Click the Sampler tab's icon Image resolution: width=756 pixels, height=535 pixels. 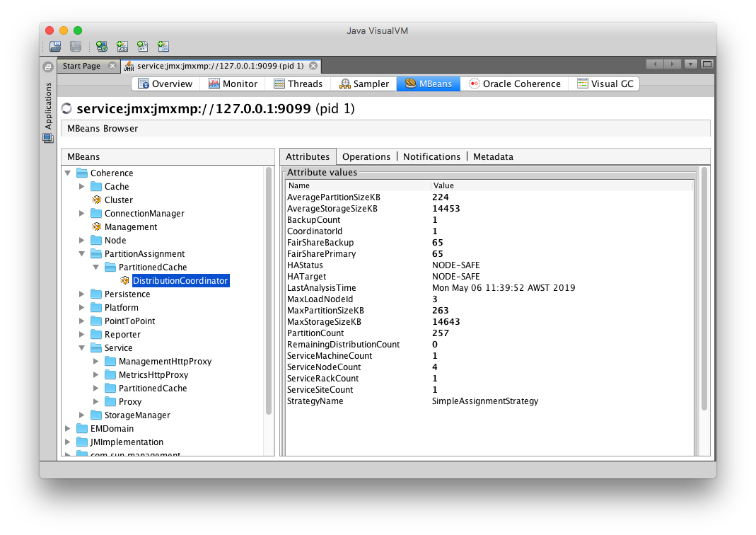coord(344,84)
